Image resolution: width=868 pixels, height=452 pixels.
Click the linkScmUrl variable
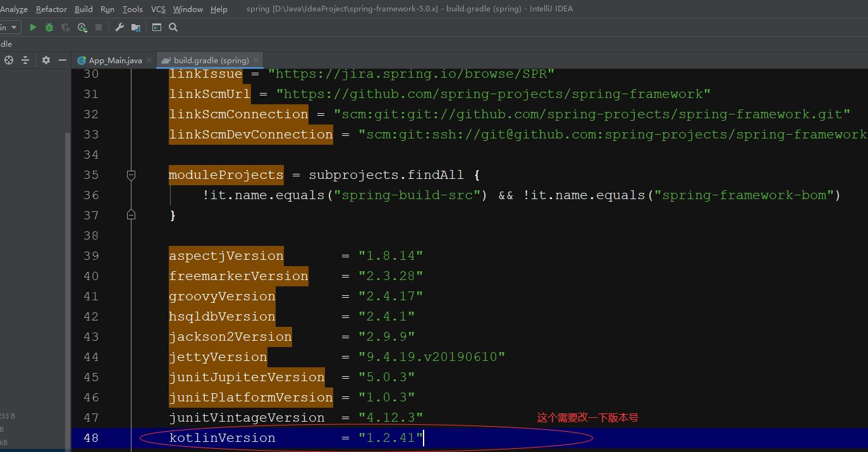[x=210, y=94]
